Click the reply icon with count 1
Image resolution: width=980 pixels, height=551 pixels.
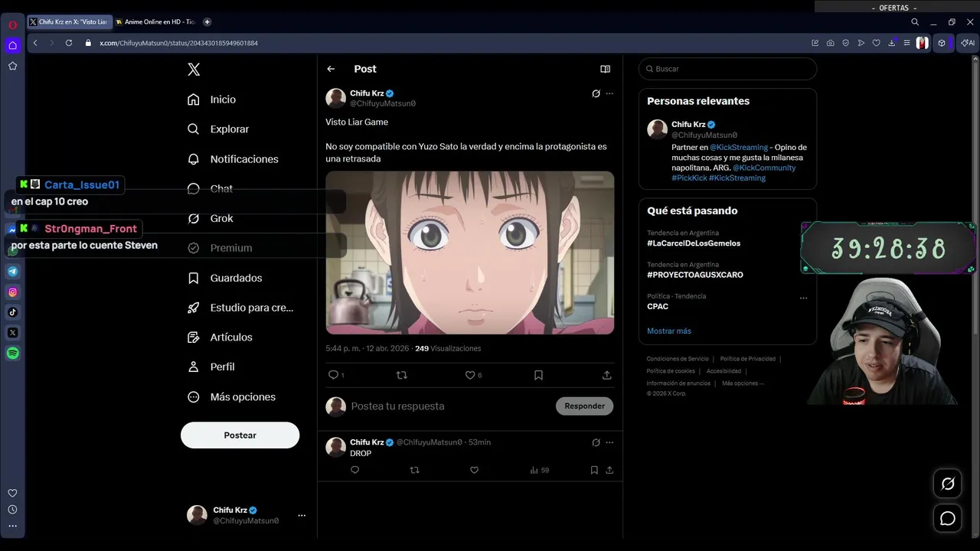coord(335,375)
